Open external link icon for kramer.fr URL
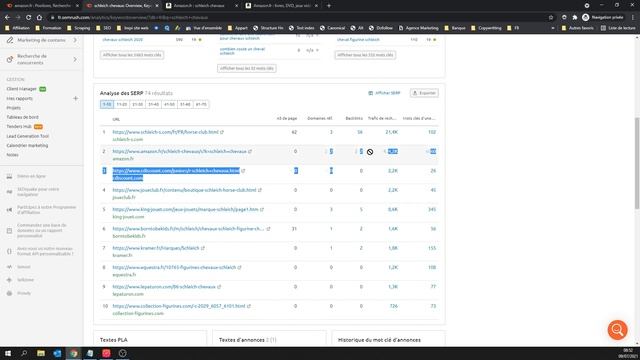Screen dimensions: 640x360 pyautogui.click(x=203, y=248)
